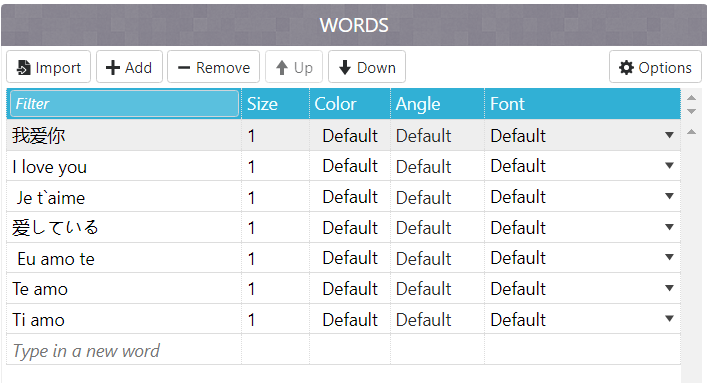Click Color cell in Ti amo row
707x383 pixels.
[x=350, y=319]
